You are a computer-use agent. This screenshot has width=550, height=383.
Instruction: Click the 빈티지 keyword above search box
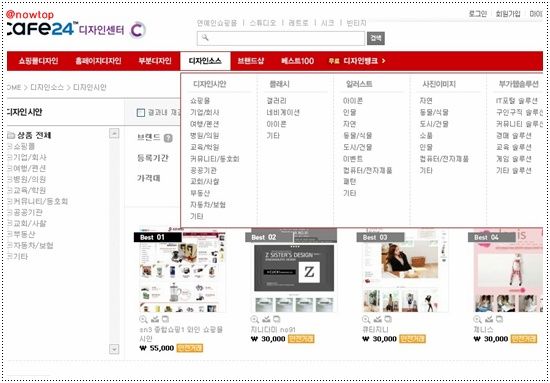coord(356,23)
